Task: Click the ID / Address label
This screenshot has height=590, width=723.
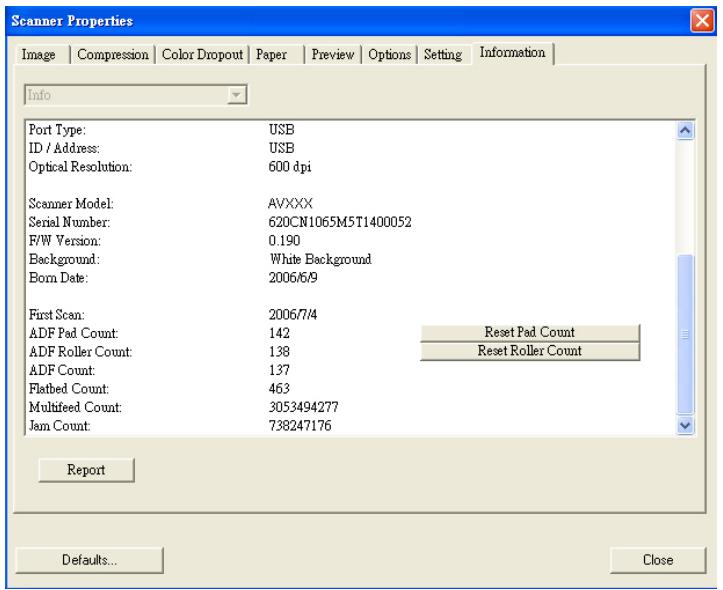Action: (64, 148)
